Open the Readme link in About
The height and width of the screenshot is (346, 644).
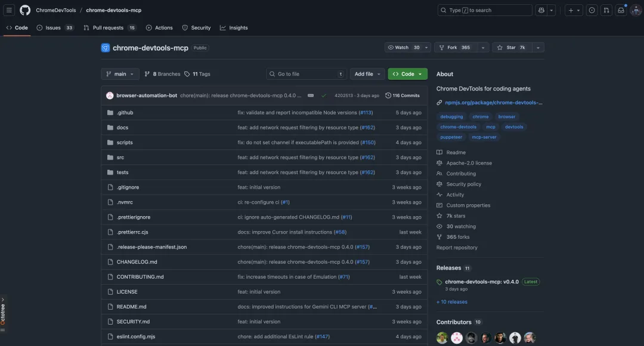(451, 152)
